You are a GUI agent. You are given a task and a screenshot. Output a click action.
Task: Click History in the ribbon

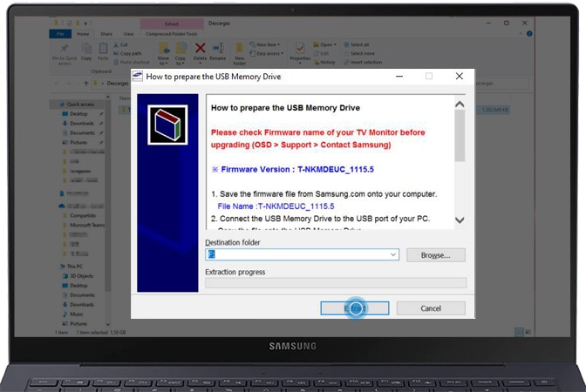pos(324,63)
